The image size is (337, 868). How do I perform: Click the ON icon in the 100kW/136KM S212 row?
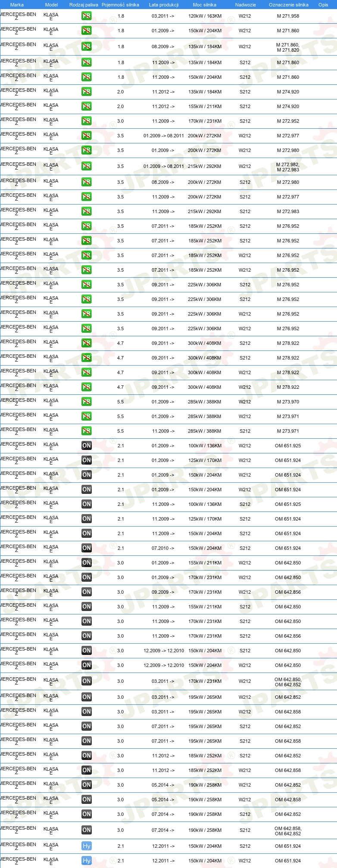(87, 504)
